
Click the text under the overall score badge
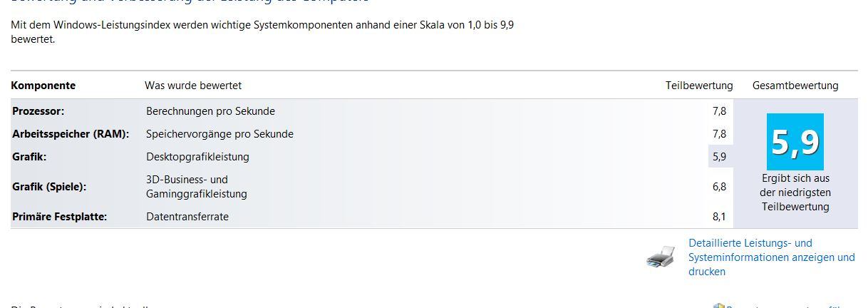click(795, 192)
